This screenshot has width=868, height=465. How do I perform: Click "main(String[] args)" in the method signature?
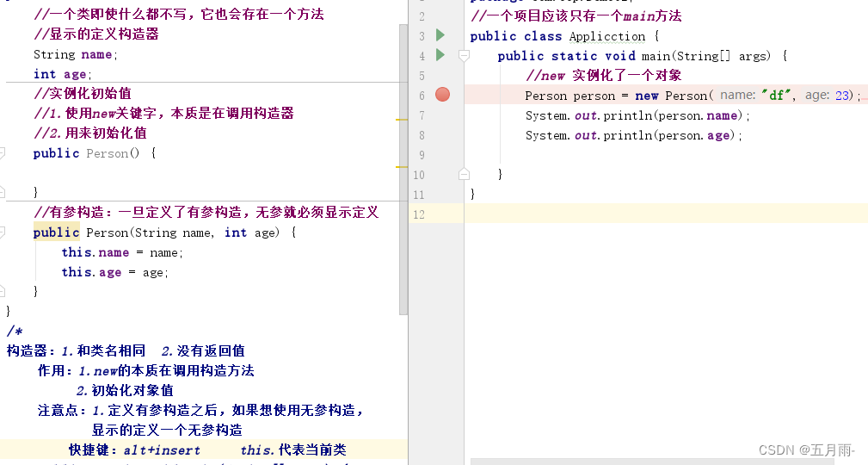(705, 55)
